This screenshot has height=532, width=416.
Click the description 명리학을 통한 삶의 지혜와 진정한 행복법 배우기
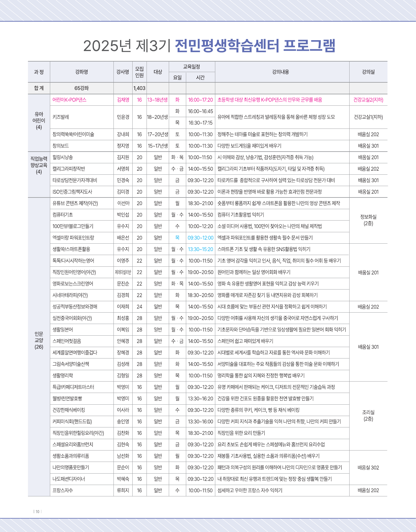click(261, 376)
